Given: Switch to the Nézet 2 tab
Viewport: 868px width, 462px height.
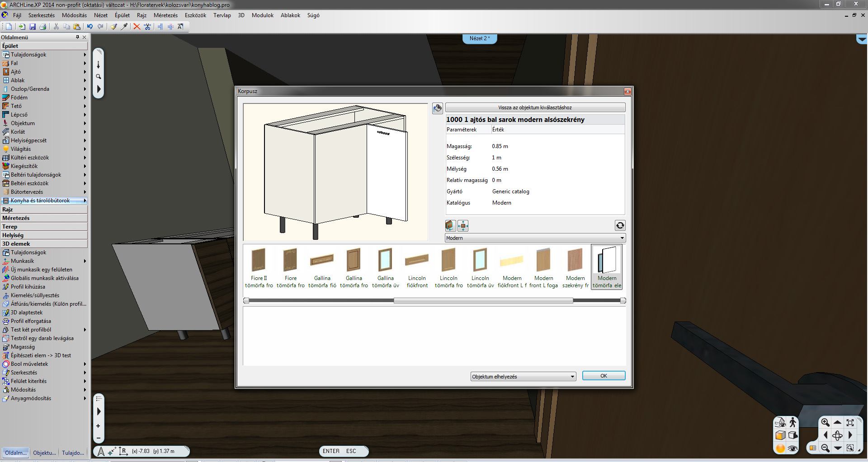Looking at the screenshot, I should (x=479, y=38).
